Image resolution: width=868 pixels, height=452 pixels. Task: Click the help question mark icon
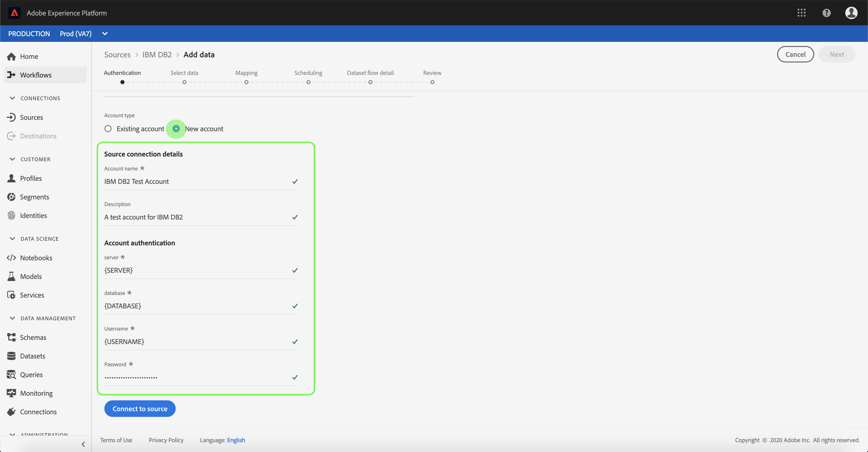[826, 13]
